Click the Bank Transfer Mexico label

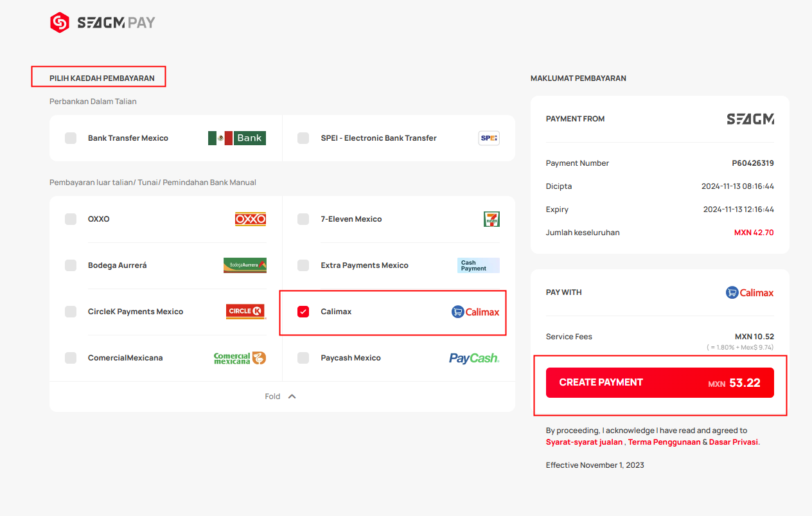tap(128, 138)
